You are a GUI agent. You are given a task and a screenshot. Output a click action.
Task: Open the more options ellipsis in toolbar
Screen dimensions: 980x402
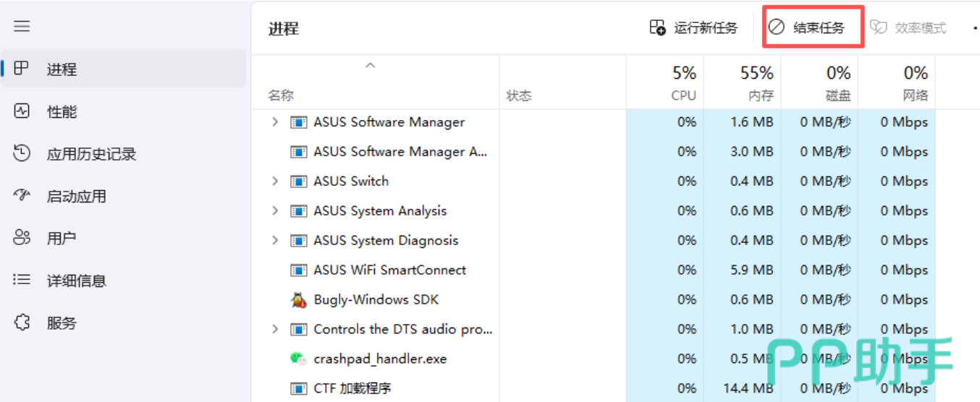coord(975,28)
